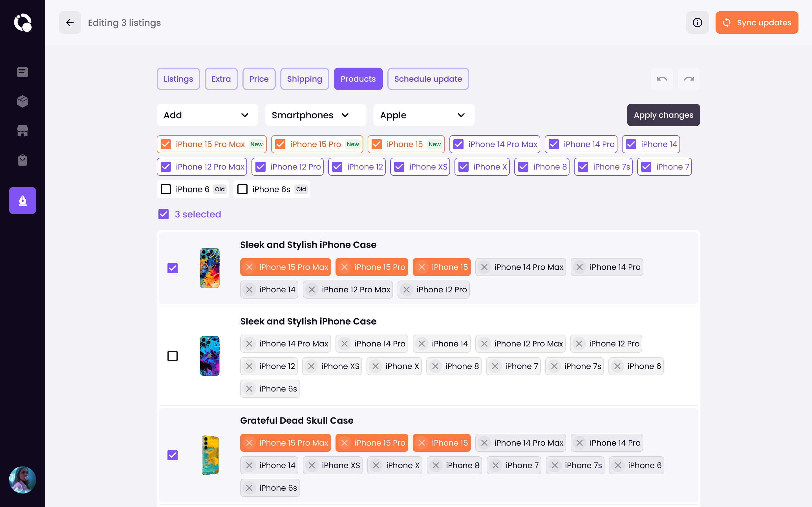Uncheck the iPhone 15 Pro Max checkbox

click(166, 144)
